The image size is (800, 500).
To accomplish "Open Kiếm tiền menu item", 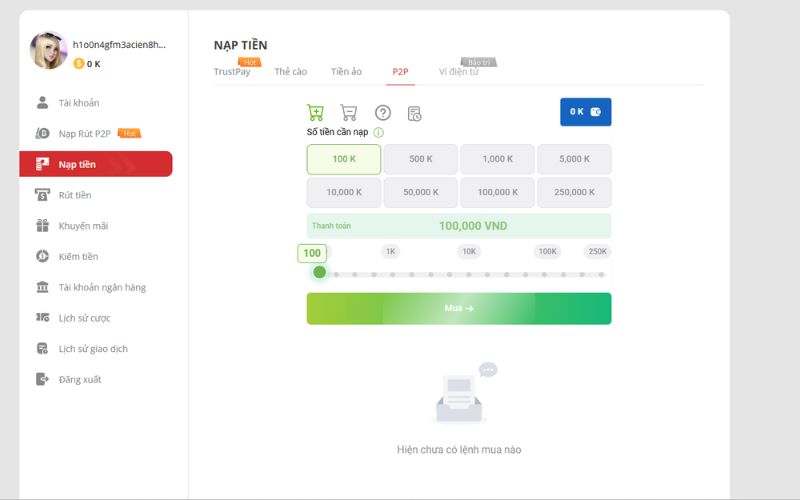I will pos(78,256).
